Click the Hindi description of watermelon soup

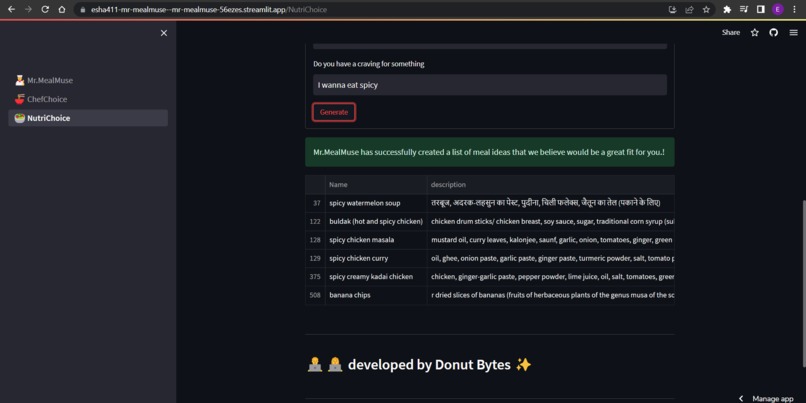click(551, 203)
